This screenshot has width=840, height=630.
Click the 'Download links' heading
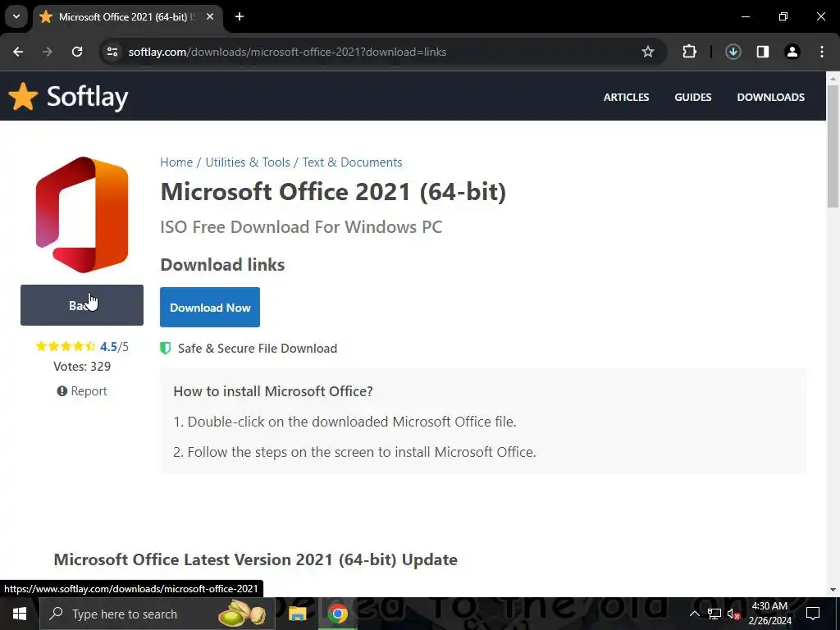pos(222,265)
